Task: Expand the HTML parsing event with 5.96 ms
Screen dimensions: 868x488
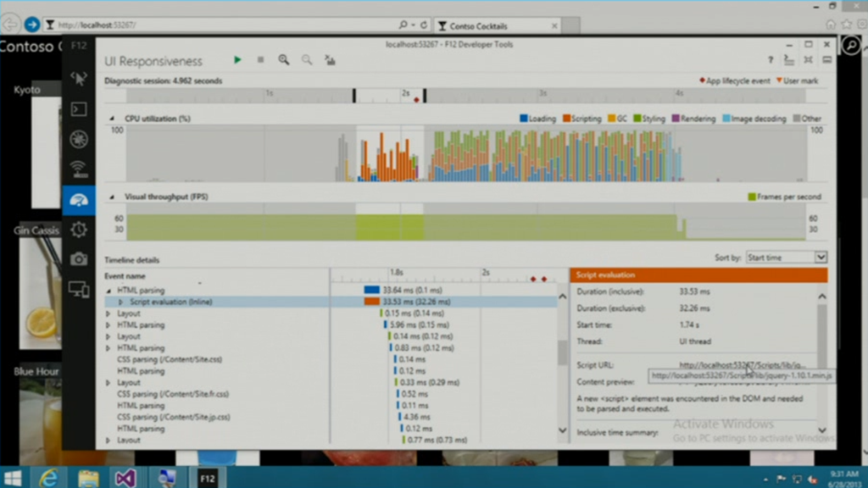Action: 108,325
